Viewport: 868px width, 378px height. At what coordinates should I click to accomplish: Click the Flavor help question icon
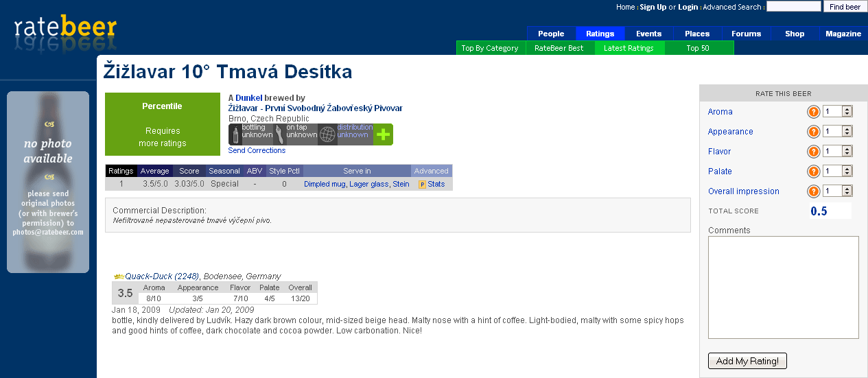pos(814,152)
